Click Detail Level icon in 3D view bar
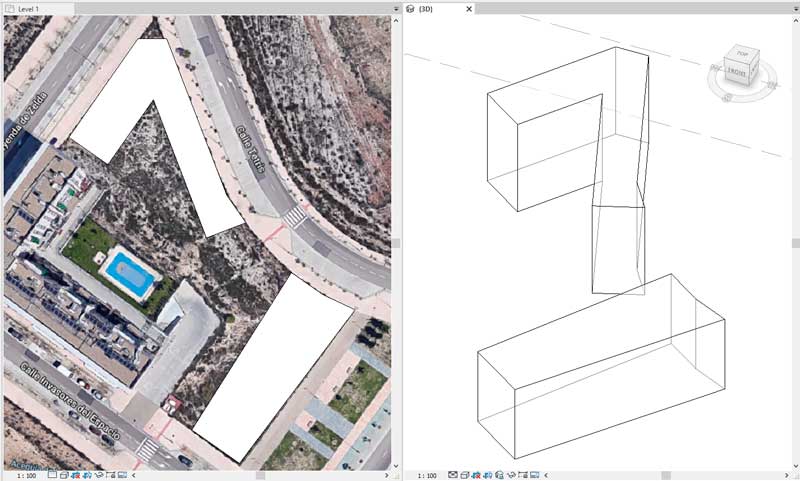The width and height of the screenshot is (800, 481). click(x=452, y=475)
